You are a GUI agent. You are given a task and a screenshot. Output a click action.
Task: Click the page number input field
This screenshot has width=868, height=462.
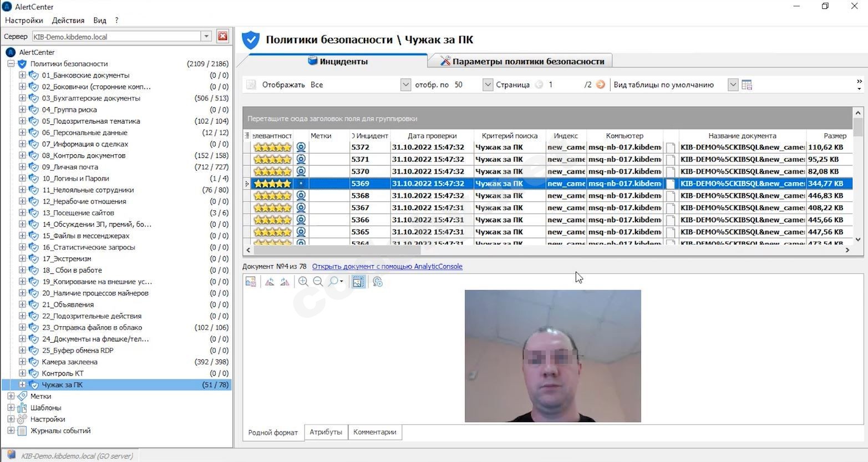tap(564, 85)
